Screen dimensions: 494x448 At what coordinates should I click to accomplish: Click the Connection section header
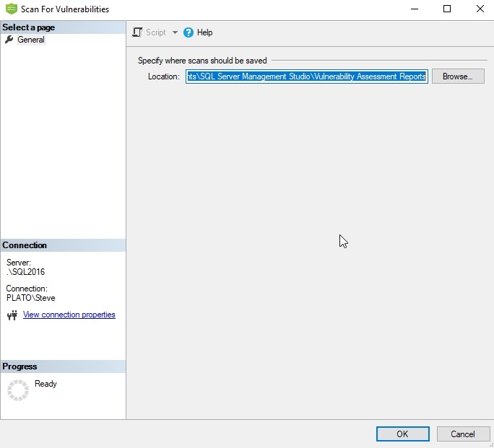(x=25, y=245)
